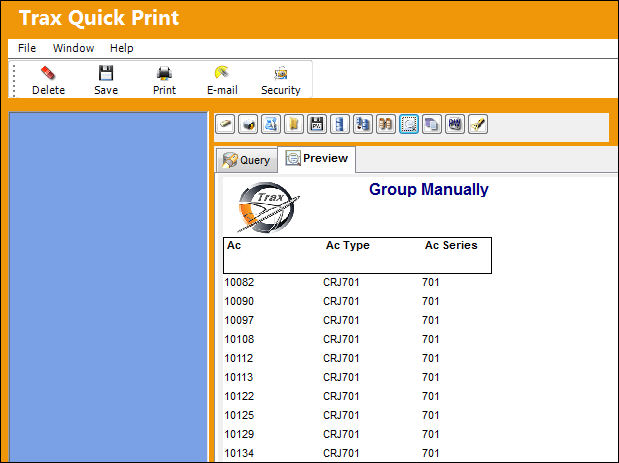
Task: Click the blue font 'A' icon in report toolbar
Action: 271,124
